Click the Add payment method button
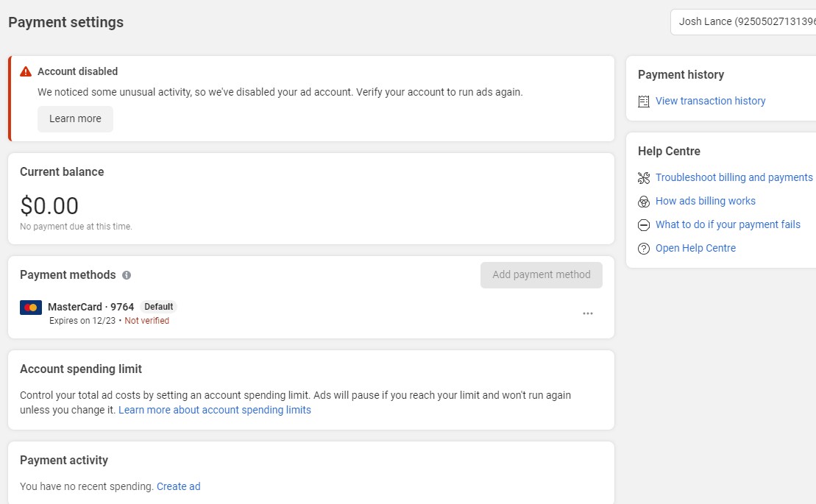816x504 pixels. point(542,274)
